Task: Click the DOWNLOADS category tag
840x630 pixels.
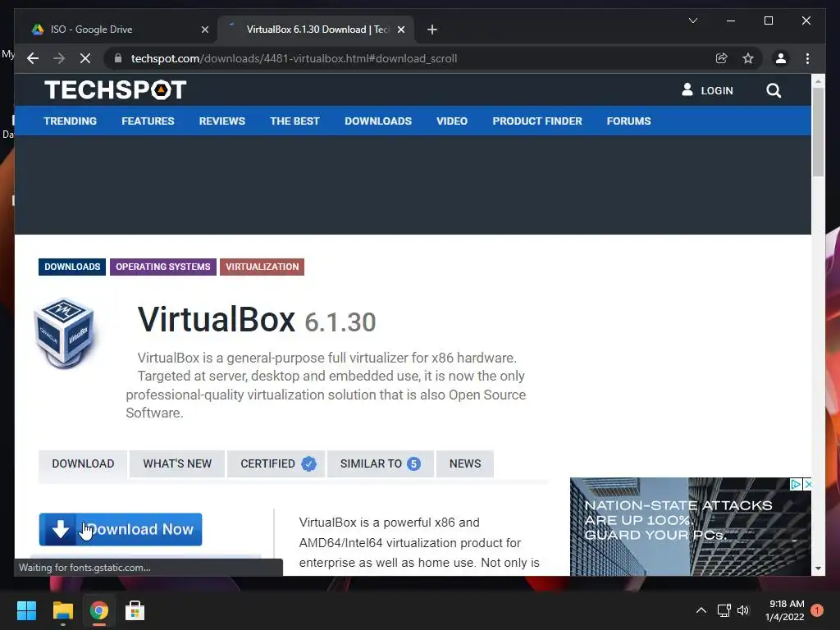Action: coord(72,267)
